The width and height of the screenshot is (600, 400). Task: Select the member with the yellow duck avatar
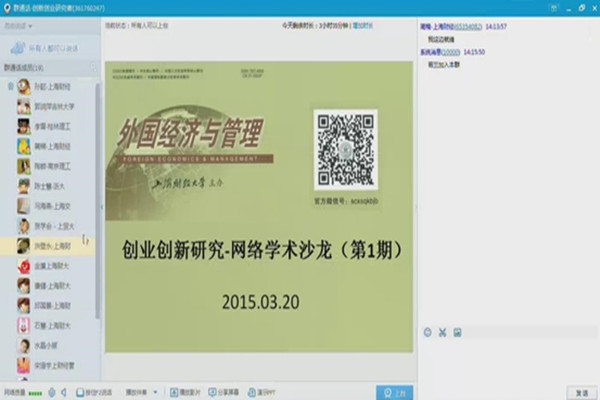[24, 146]
